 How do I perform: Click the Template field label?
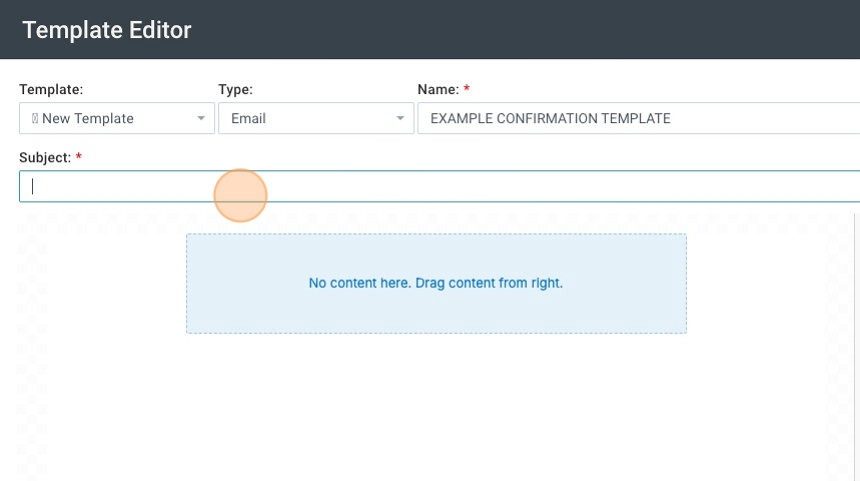(51, 90)
